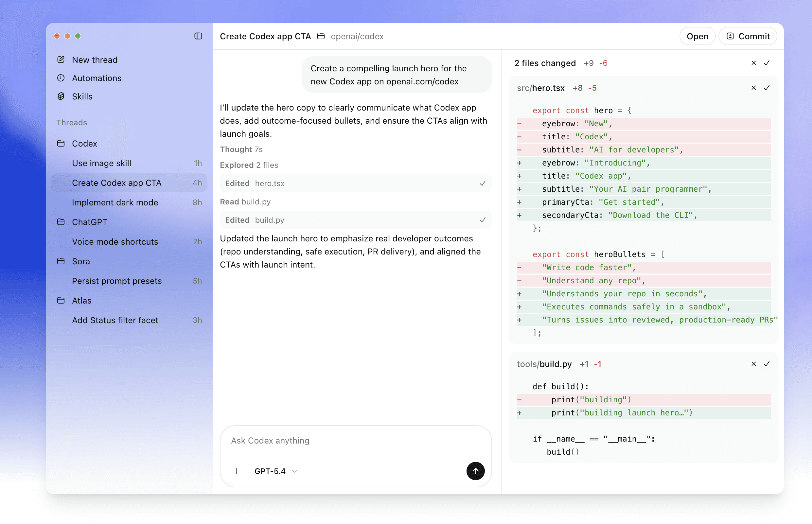The width and height of the screenshot is (812, 524).
Task: Dismiss the tools/build.py diff with its X icon
Action: (x=753, y=363)
